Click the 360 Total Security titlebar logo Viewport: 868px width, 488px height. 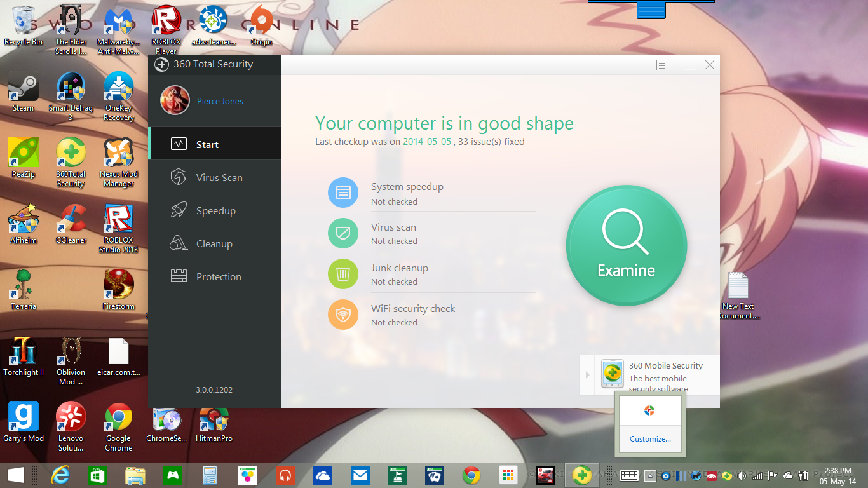(x=161, y=64)
